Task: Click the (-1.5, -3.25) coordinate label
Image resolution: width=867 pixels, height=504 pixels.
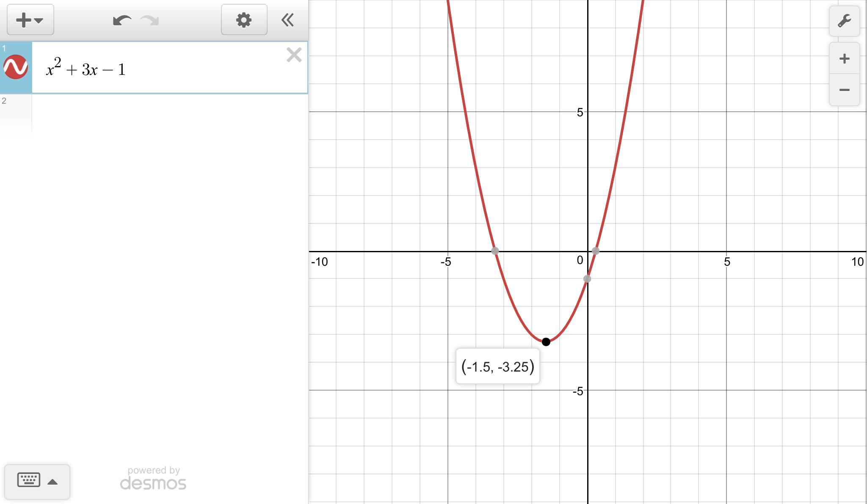Action: [497, 366]
